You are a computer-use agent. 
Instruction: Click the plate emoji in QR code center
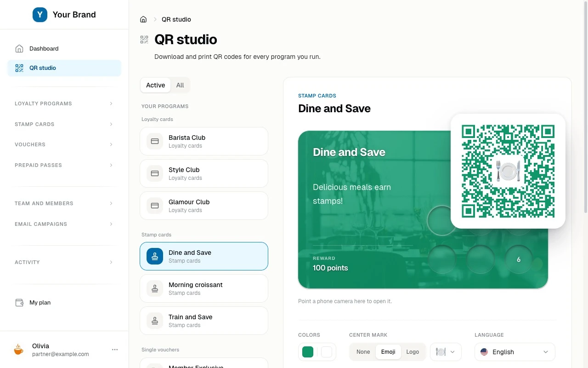pyautogui.click(x=508, y=171)
